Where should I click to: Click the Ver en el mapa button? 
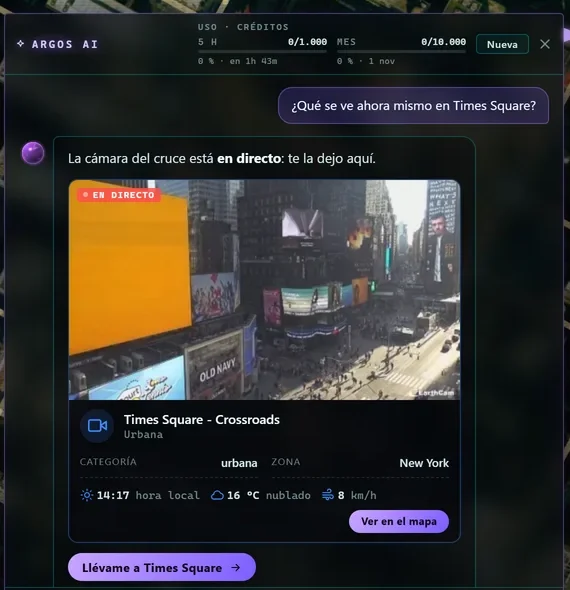pyautogui.click(x=399, y=522)
